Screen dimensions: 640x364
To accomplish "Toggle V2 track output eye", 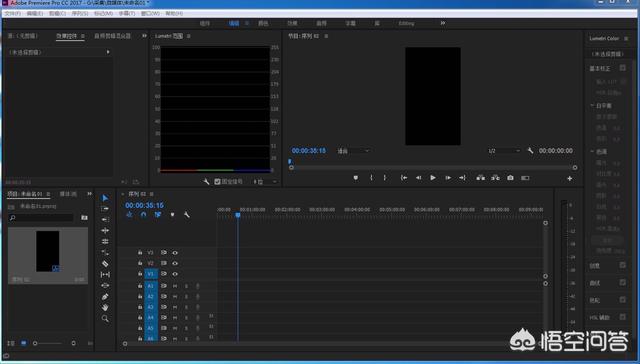I will tap(175, 264).
